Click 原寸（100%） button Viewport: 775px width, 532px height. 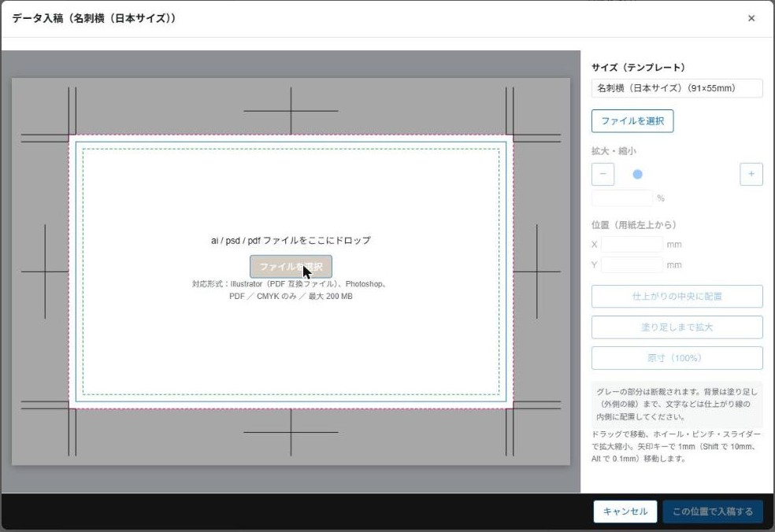[677, 357]
